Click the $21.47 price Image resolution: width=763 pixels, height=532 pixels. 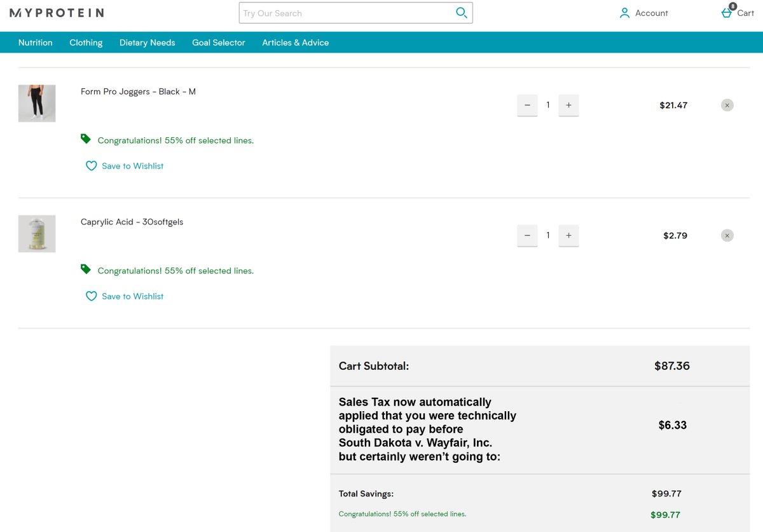click(673, 106)
